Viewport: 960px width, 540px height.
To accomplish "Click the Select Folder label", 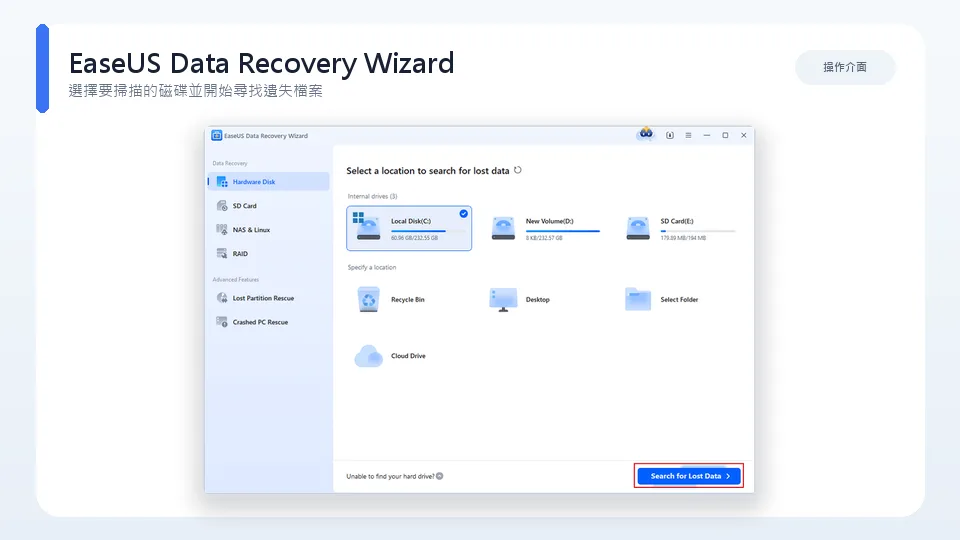I will pos(679,299).
